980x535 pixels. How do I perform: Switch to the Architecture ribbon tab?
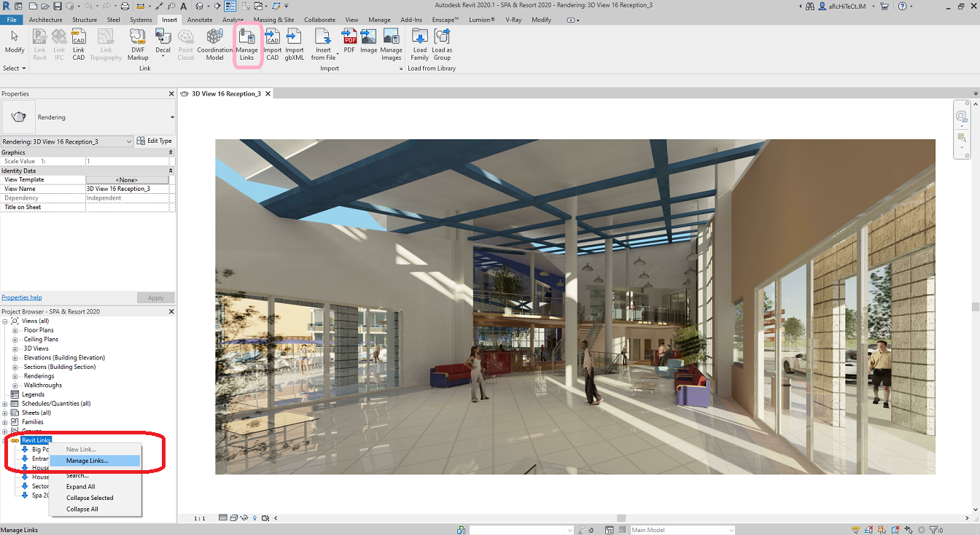45,20
